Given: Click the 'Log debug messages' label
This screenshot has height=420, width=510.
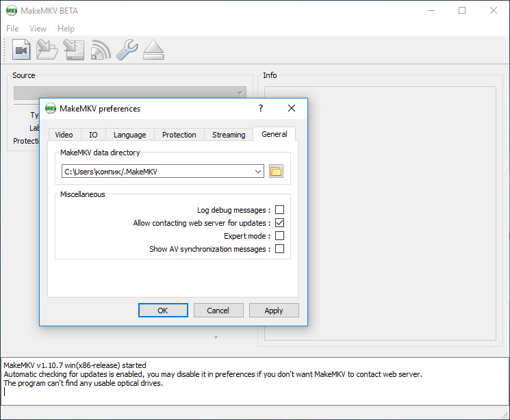Looking at the screenshot, I should click(233, 210).
